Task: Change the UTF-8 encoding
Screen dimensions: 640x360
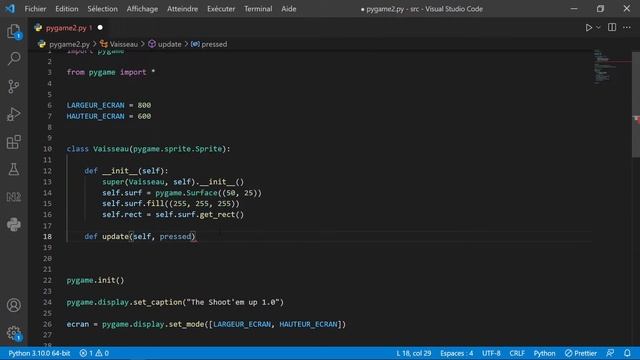Action: 491,353
